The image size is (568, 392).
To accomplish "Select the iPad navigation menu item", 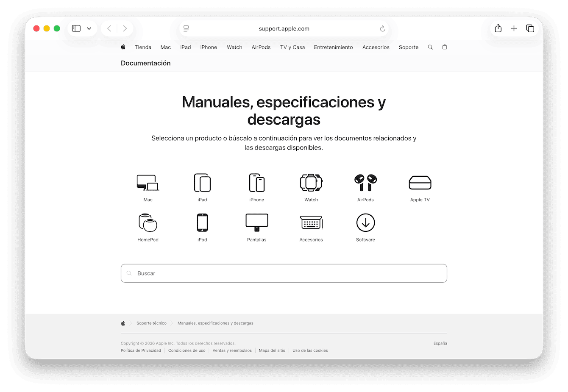I will (x=186, y=47).
